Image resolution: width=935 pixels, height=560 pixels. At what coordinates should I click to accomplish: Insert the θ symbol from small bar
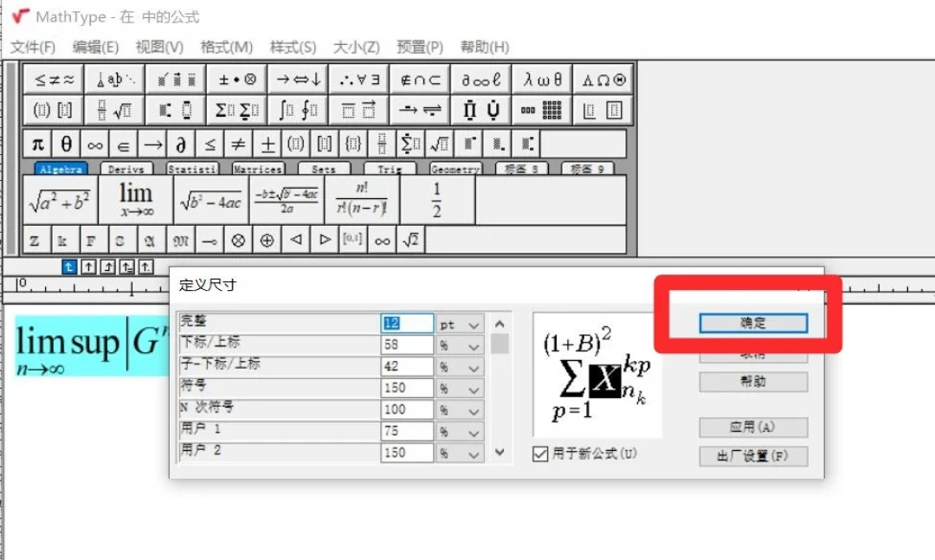66,144
